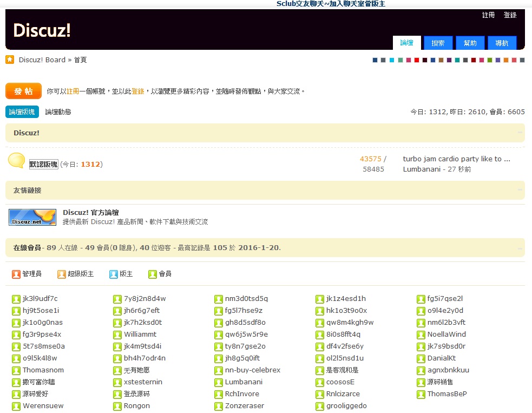Choose the bright red style color swatch

[417, 60]
